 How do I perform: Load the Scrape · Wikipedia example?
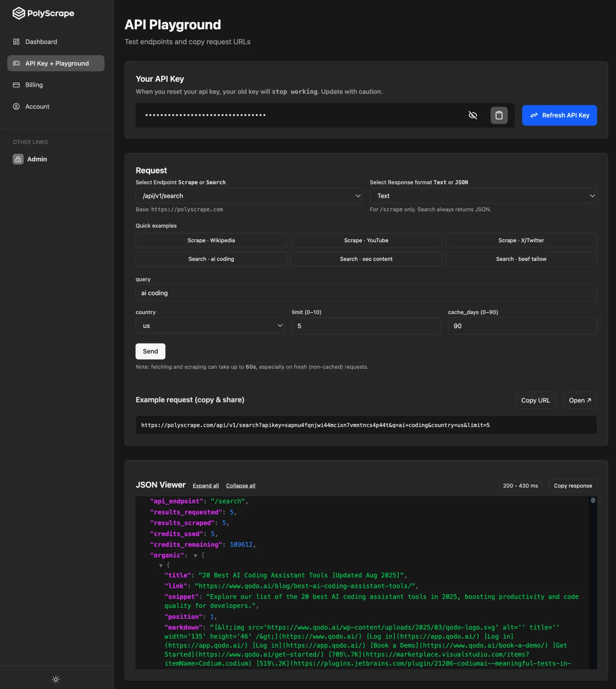pos(211,240)
